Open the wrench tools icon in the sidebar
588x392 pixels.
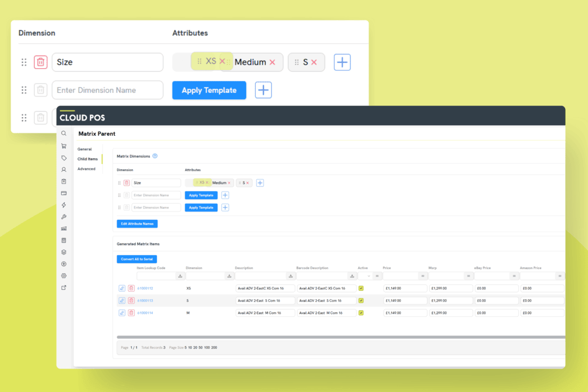point(64,216)
